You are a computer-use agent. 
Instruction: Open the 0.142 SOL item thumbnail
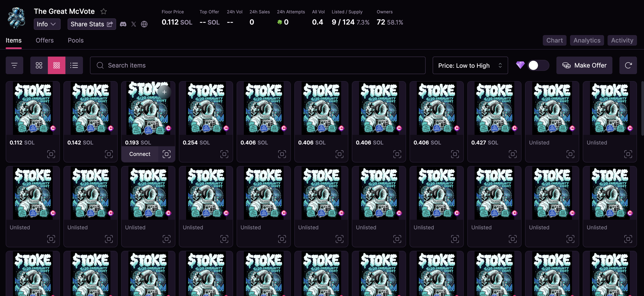pyautogui.click(x=90, y=108)
